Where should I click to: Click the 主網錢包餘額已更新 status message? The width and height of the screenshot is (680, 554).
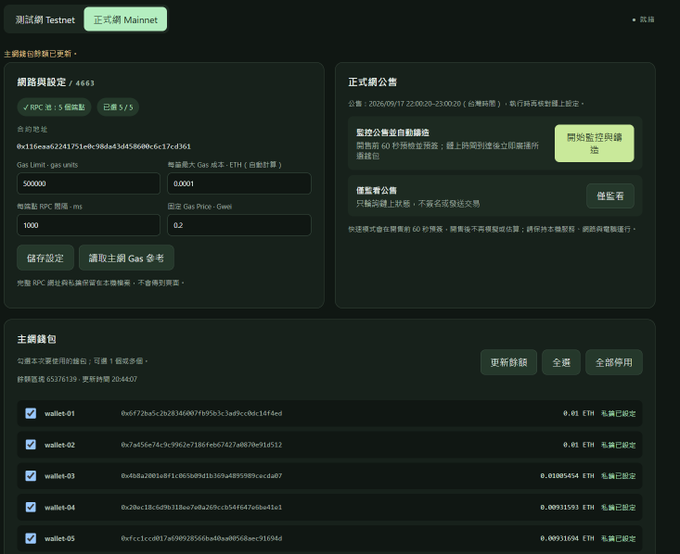tap(40, 54)
